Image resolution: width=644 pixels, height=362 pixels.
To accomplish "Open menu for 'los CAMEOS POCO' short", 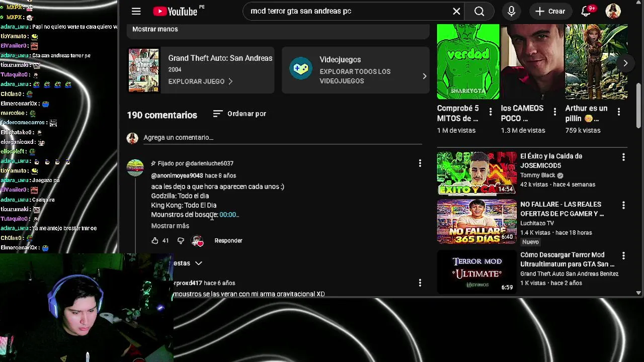I will pos(554,112).
